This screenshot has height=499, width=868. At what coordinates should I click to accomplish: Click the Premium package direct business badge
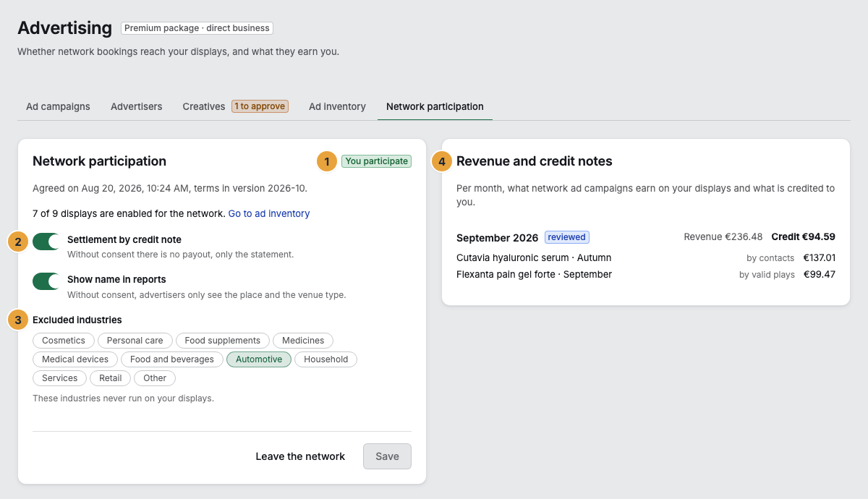pyautogui.click(x=197, y=28)
